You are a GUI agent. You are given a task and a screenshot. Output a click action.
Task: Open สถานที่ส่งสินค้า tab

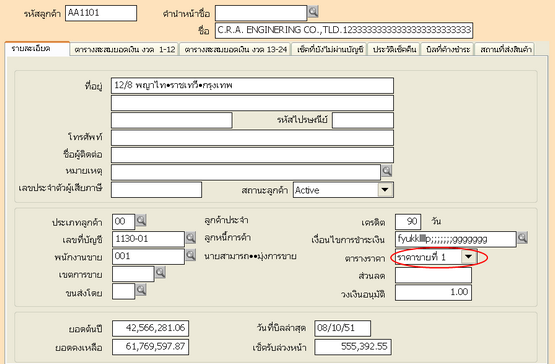click(x=505, y=50)
